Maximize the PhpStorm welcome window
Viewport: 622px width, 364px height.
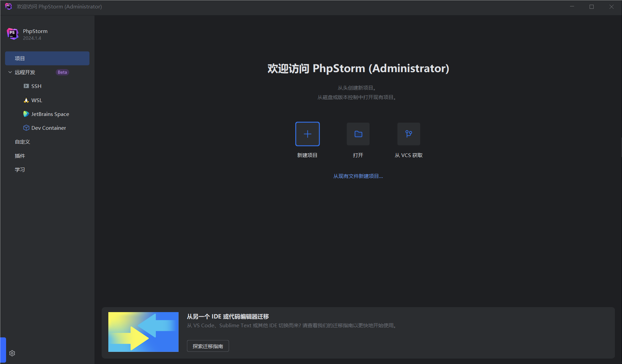[x=592, y=7]
